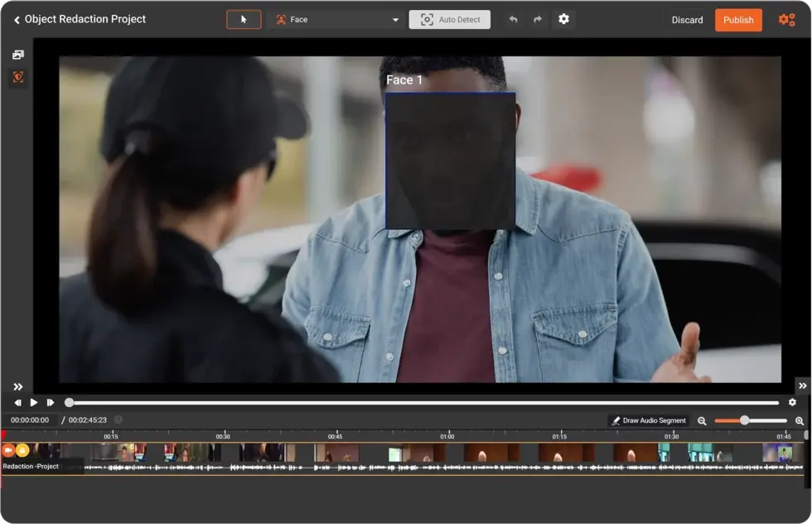
Task: Select the Face 1 redaction box
Action: coord(450,160)
